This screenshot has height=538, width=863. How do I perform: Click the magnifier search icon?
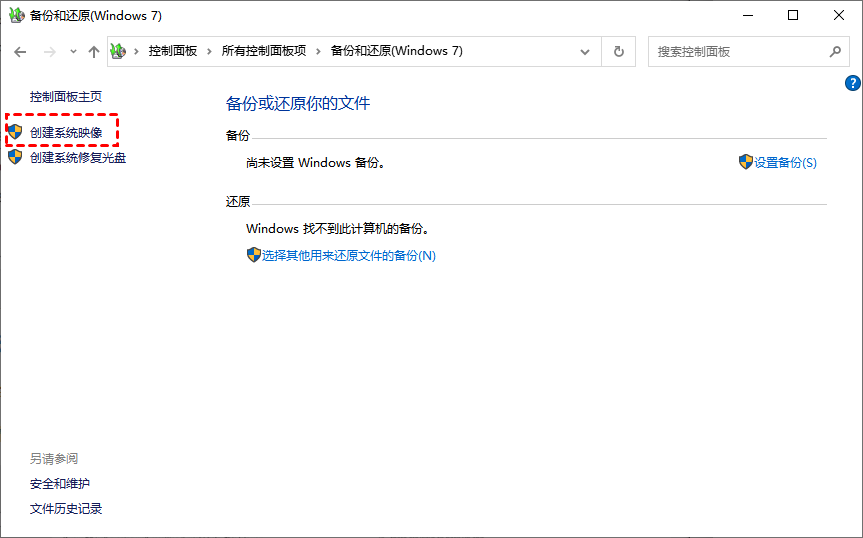click(835, 52)
